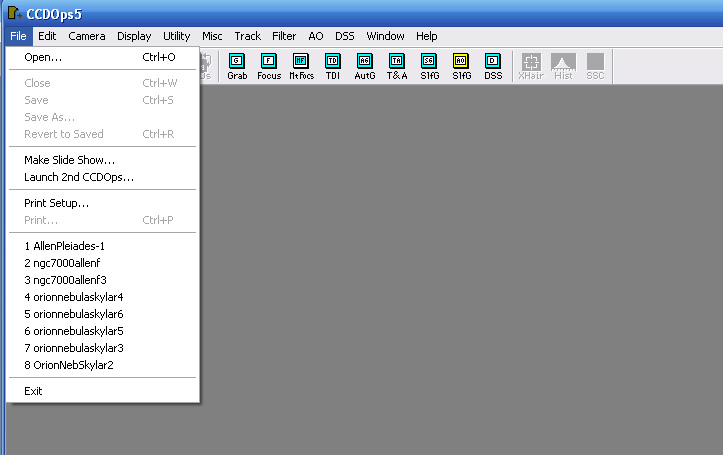Open the Focus tool
This screenshot has width=723, height=455.
click(269, 66)
